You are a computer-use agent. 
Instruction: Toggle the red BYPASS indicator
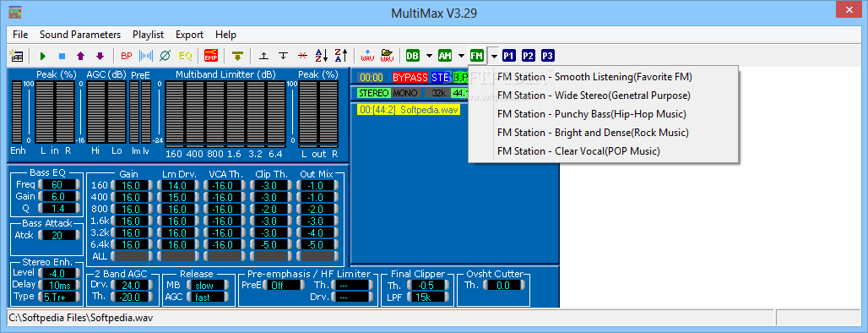point(410,78)
